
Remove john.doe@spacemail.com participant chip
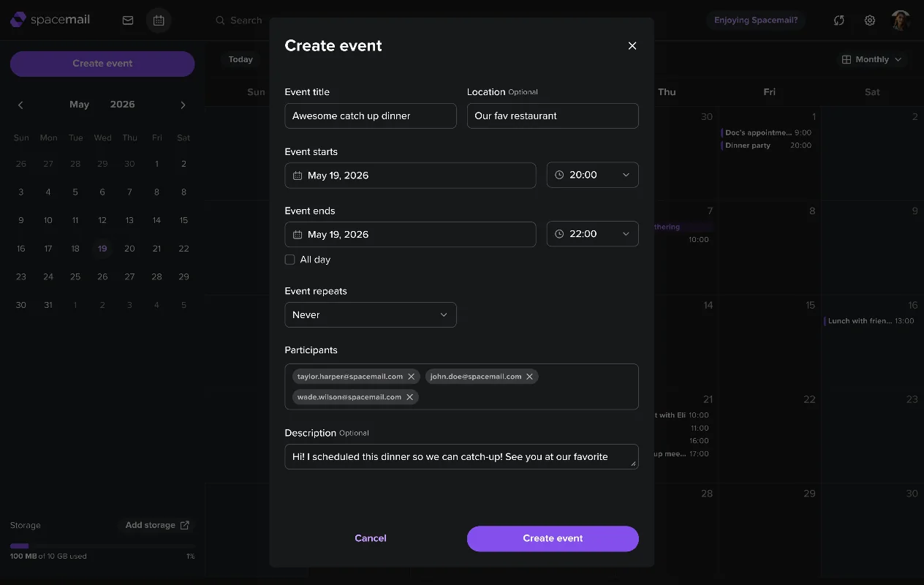[x=530, y=377]
